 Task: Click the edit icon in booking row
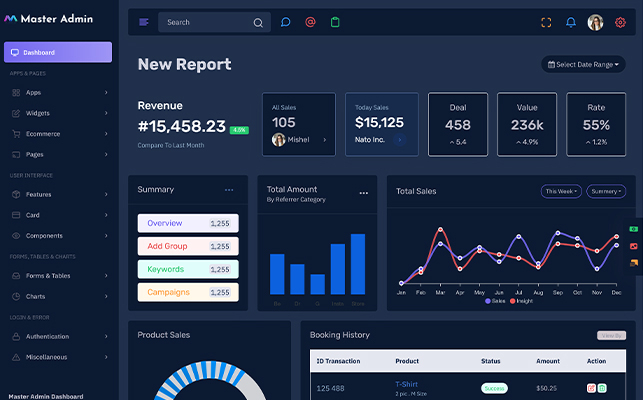[591, 388]
